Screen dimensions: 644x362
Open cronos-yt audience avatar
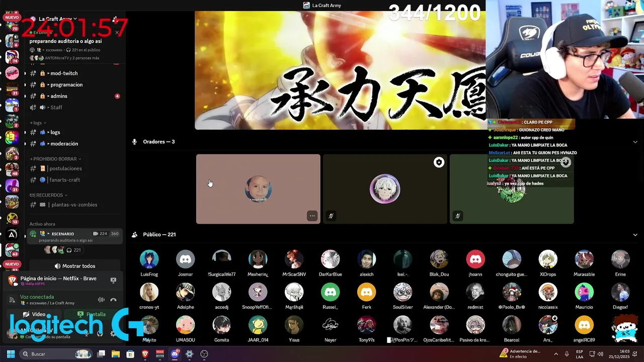pos(149,292)
